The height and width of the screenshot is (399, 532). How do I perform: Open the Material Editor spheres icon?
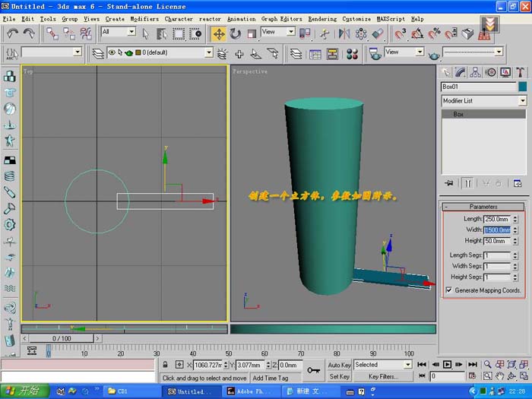point(352,54)
